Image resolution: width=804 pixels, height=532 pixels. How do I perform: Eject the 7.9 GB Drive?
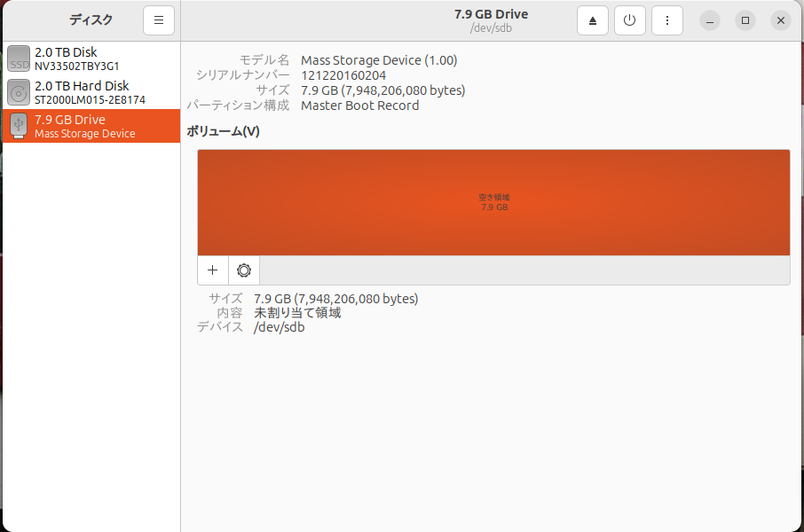(592, 20)
